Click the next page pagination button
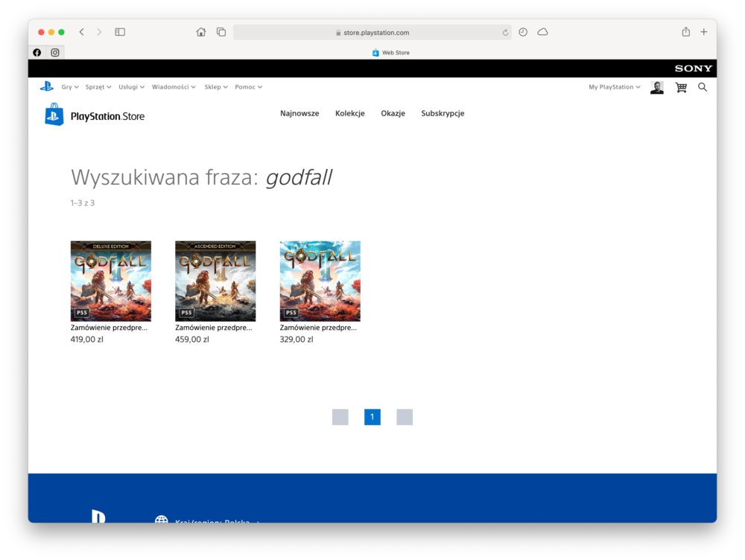 (405, 417)
